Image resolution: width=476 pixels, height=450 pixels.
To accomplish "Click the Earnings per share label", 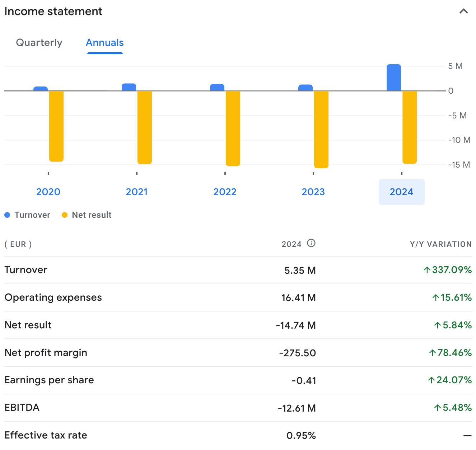I will tap(49, 380).
